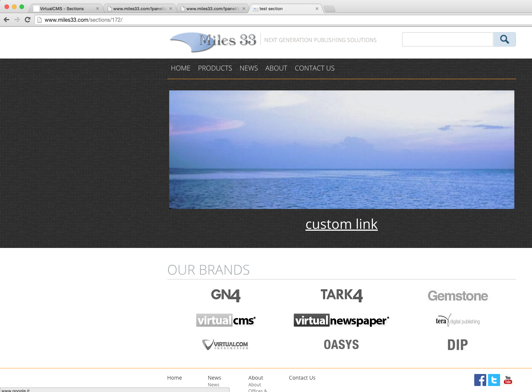
Task: Open the GN4 brand logo
Action: [x=225, y=295]
